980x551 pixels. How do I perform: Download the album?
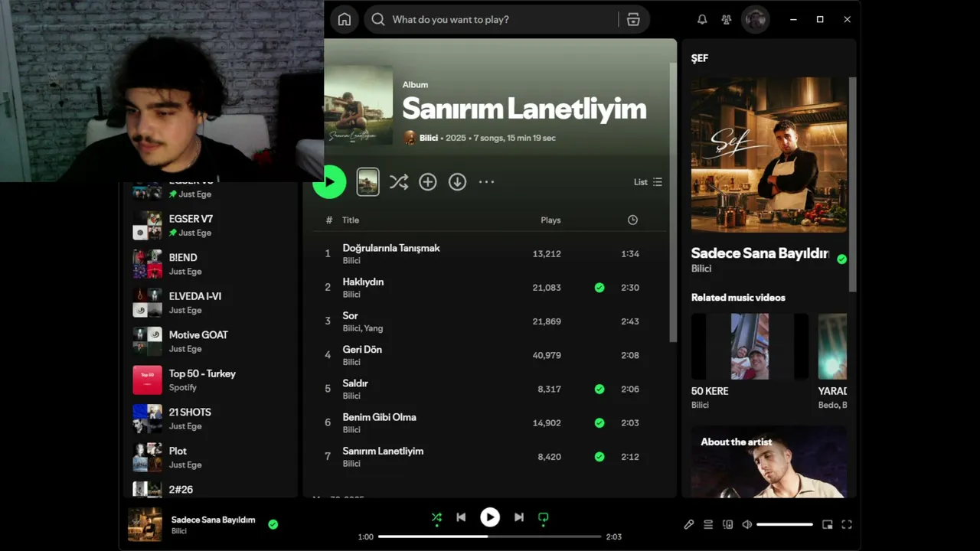point(457,182)
